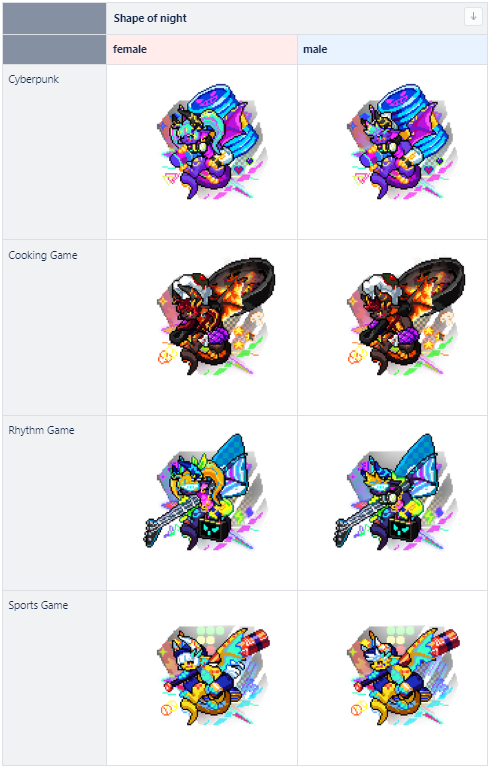
Task: Open the Cooking Game female dragon image
Action: pos(216,317)
